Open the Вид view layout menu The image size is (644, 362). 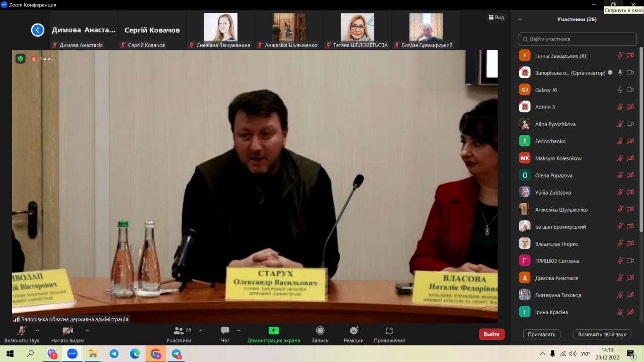pyautogui.click(x=496, y=18)
